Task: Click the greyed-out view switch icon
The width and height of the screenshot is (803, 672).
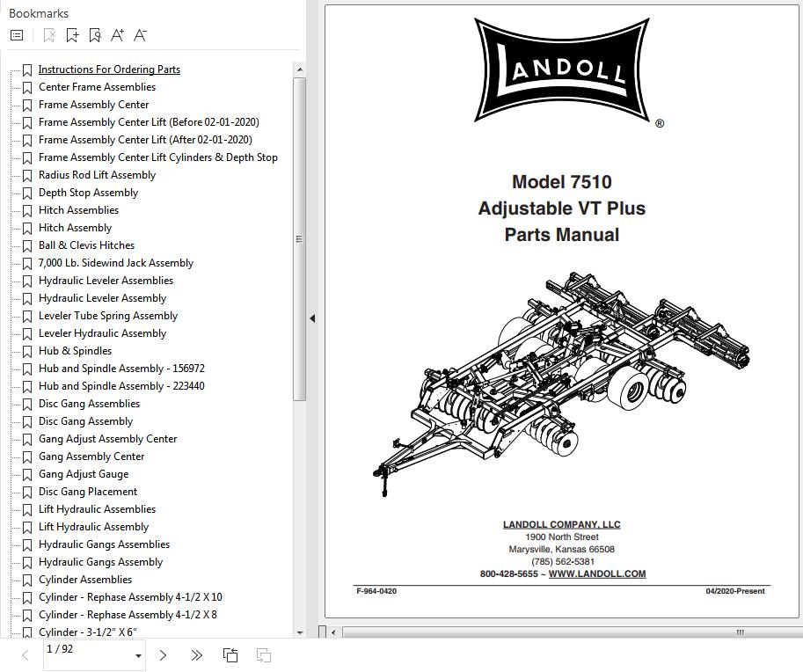Action: point(264,655)
